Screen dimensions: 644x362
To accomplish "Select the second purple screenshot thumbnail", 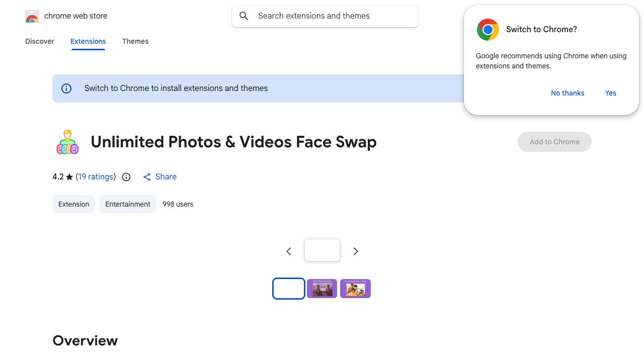I will 322,289.
